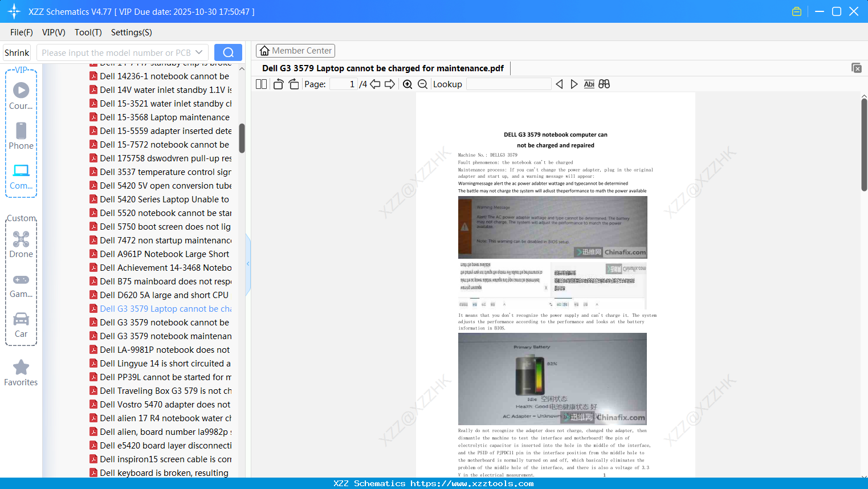Open the Settings(S) menu
This screenshot has height=489, width=868.
click(132, 32)
